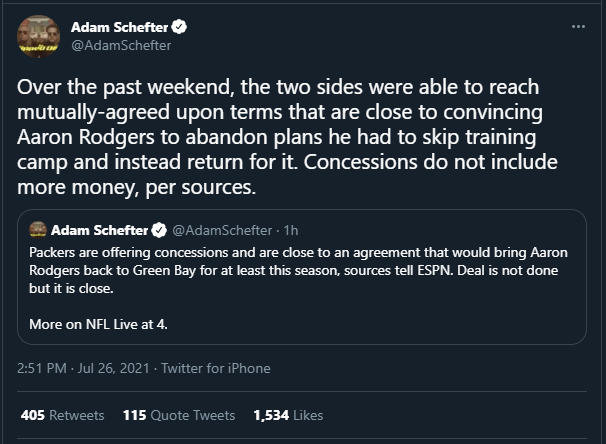Click Adam Schefter's large profile avatar
The height and width of the screenshot is (444, 606).
(39, 36)
